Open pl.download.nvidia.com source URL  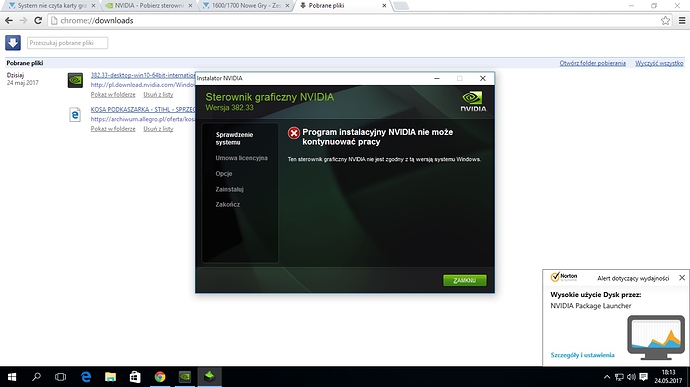(x=143, y=85)
